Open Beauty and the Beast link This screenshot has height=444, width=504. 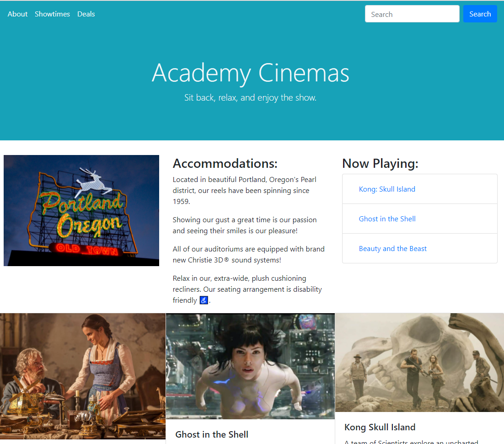[392, 249]
